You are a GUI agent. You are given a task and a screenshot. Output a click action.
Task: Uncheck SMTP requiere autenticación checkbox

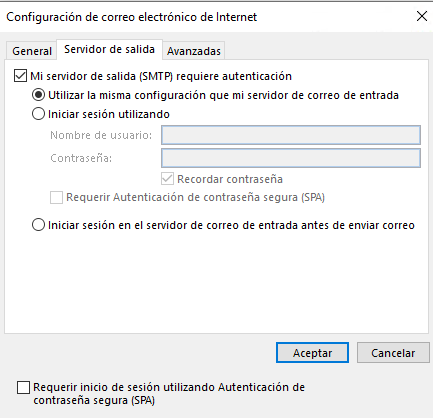[x=20, y=76]
